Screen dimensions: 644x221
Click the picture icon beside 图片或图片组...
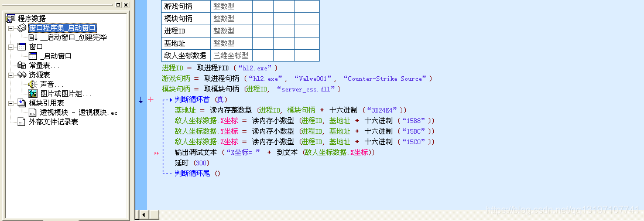pyautogui.click(x=33, y=94)
